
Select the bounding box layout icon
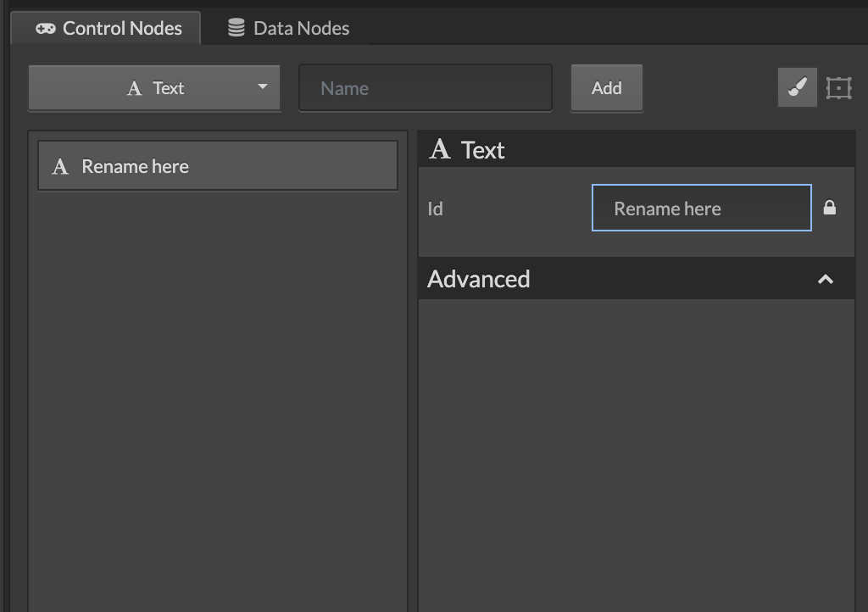click(x=838, y=88)
